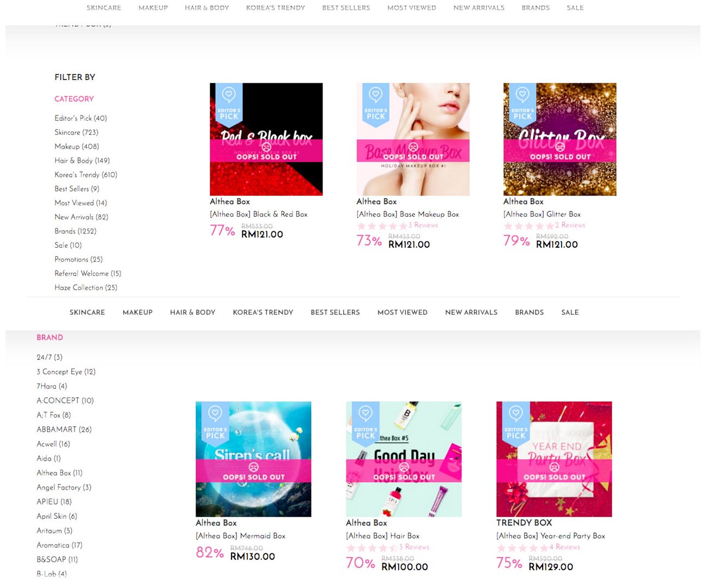Viewport: 706px width, 588px height.
Task: Select brand A;T Fox (8)
Action: click(x=54, y=415)
